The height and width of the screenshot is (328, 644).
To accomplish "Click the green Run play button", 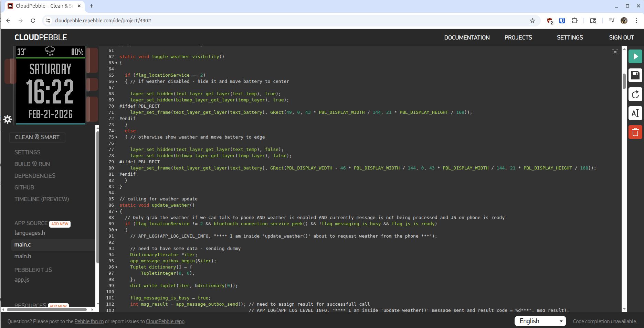I will coord(635,56).
